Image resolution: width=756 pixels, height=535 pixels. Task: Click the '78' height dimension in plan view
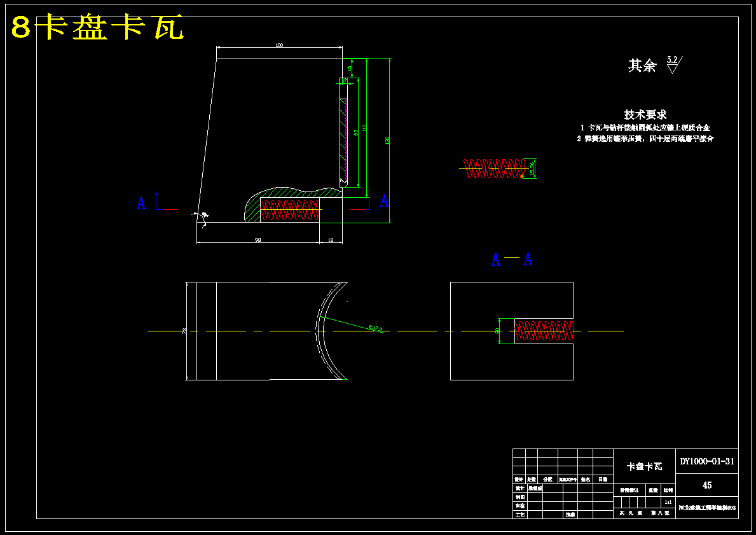184,331
